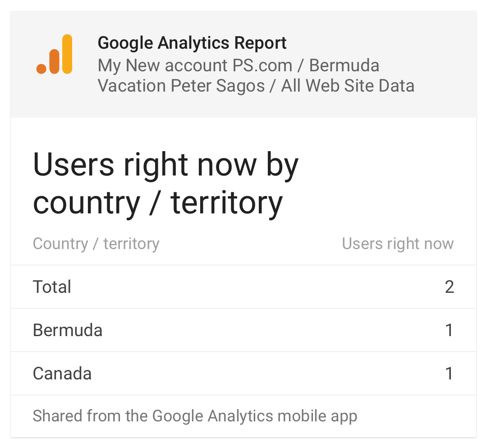This screenshot has width=487, height=448.
Task: Click the Bermuda word in the header path
Action: click(344, 65)
